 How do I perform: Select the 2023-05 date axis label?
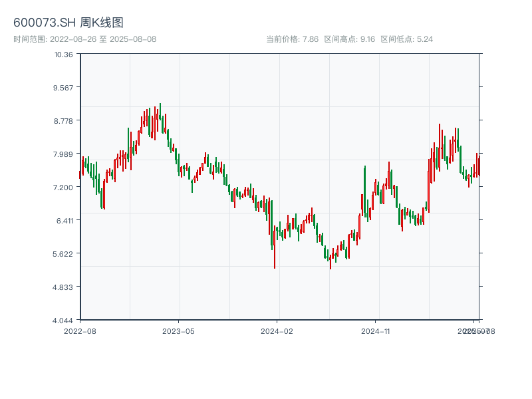pyautogui.click(x=178, y=331)
